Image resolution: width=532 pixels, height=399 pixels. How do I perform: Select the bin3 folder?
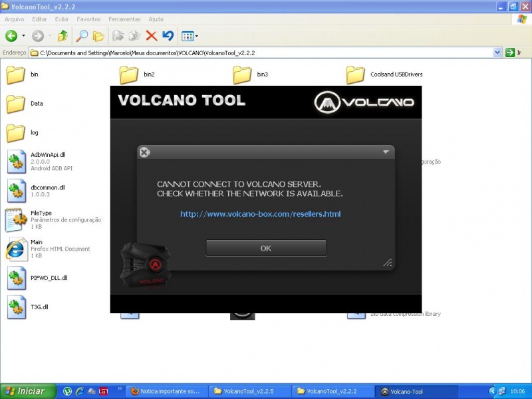coord(251,74)
